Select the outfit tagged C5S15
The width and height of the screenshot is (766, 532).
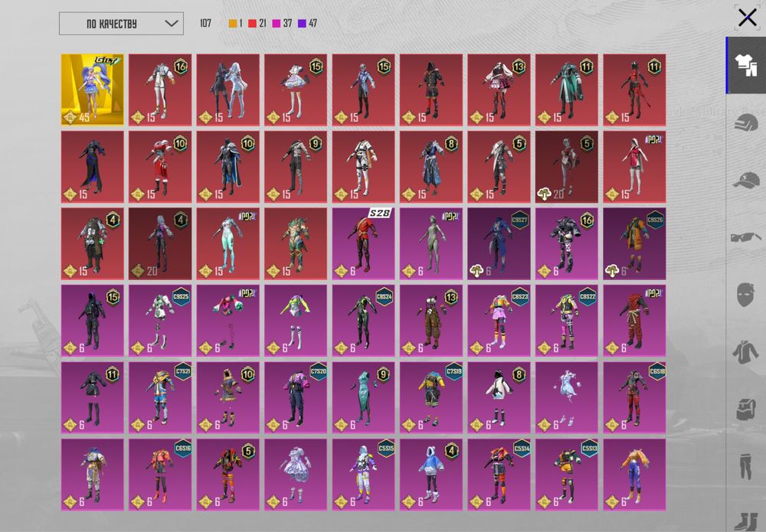pos(363,475)
